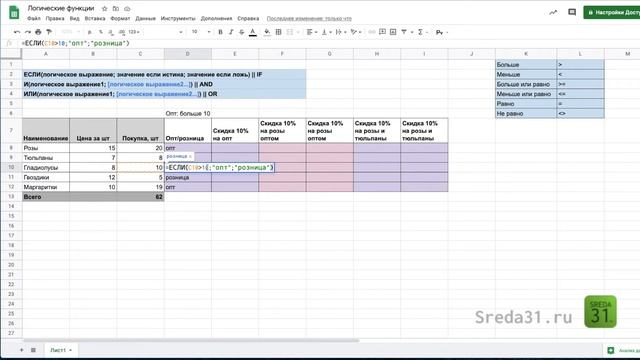Open the Файл menu
Screen dimensions: 640x360
coord(34,18)
